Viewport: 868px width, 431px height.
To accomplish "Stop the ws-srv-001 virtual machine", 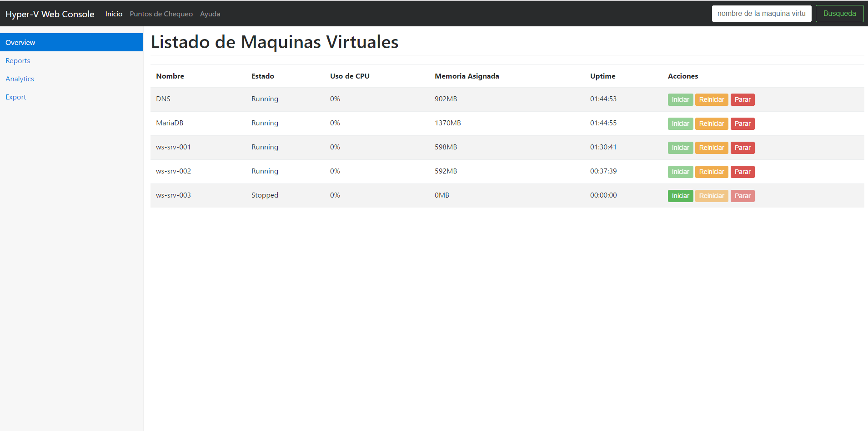I will click(x=742, y=148).
